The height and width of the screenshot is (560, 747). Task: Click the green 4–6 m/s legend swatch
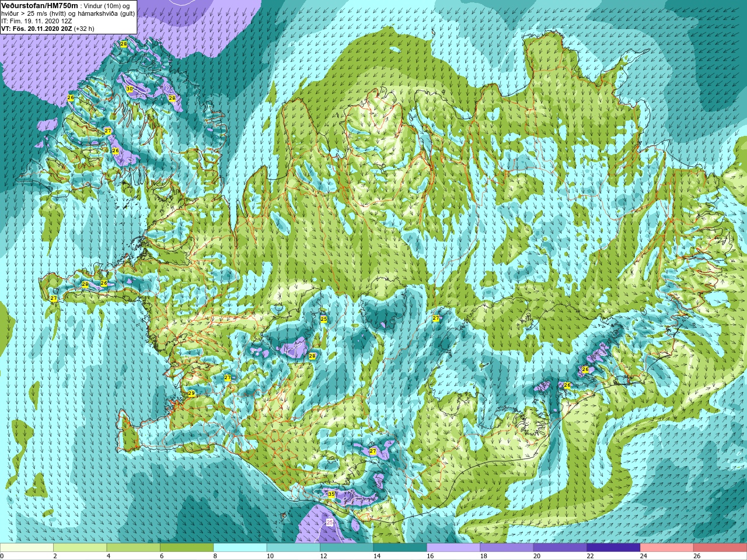(134, 548)
